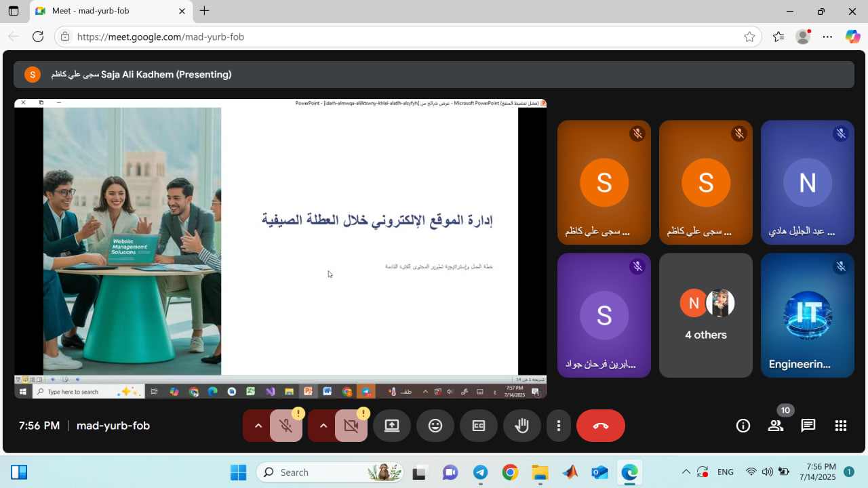Expand audio settings chevron beside microphone
Image resolution: width=868 pixels, height=488 pixels.
(258, 426)
